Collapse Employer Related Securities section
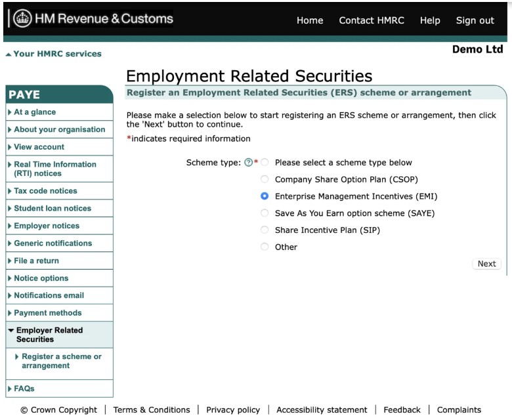The image size is (512, 420). pos(60,335)
